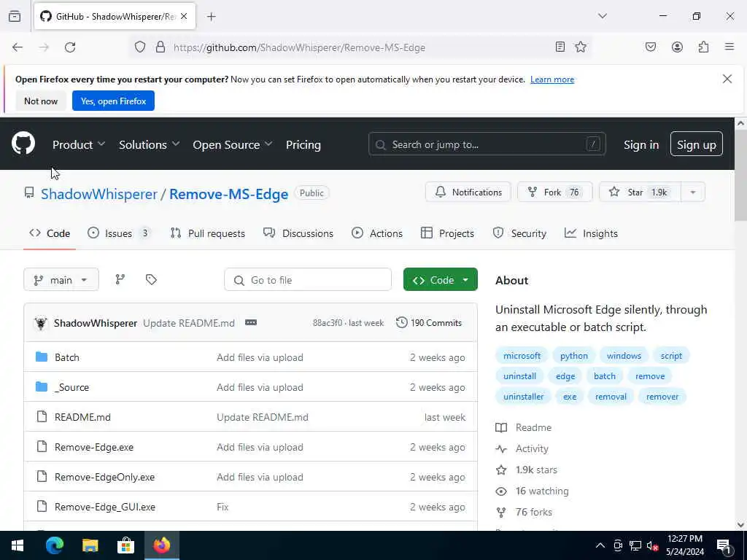Open the Firefox account icon
747x560 pixels.
pos(677,47)
